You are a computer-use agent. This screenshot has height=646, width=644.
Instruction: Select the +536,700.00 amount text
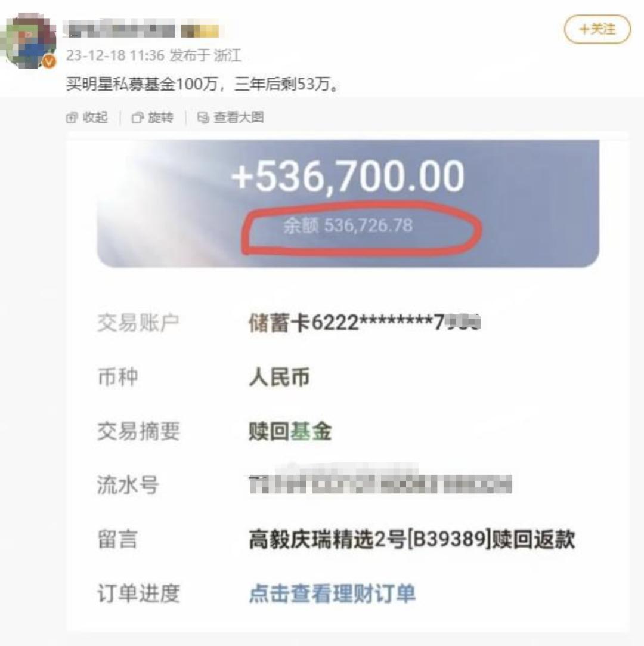tap(348, 177)
